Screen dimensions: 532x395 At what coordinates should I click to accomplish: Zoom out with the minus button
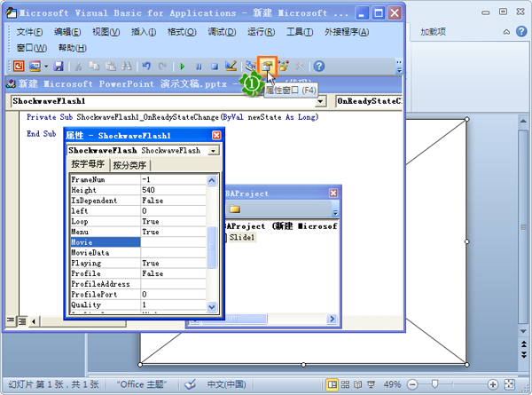[412, 385]
